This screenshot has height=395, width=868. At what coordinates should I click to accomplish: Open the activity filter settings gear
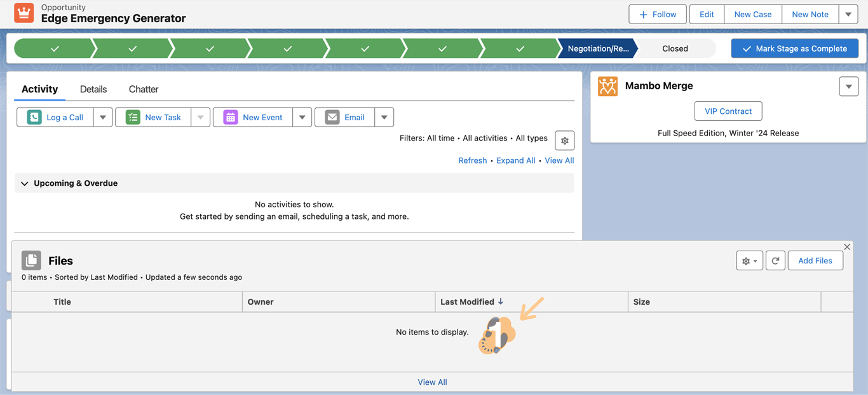pyautogui.click(x=564, y=141)
